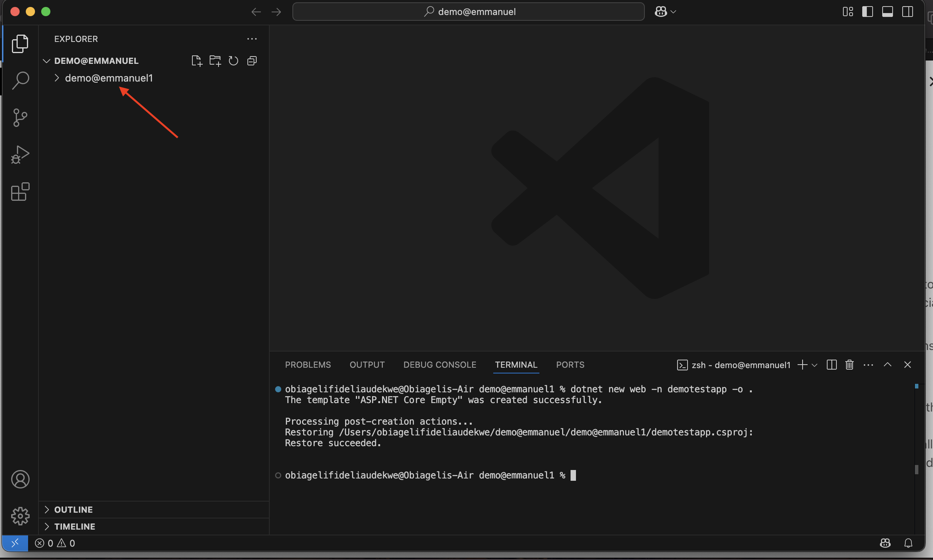Open the Extensions view

click(20, 192)
